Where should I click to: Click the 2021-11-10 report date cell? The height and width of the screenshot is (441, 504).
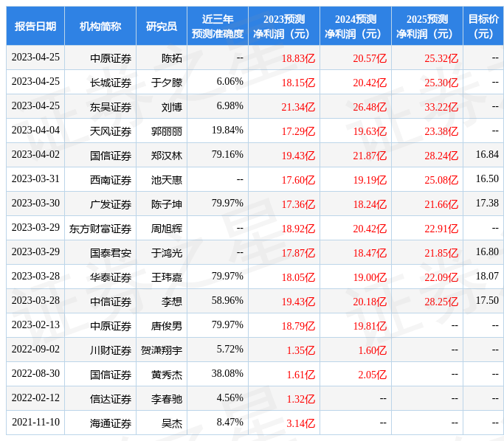point(35,423)
